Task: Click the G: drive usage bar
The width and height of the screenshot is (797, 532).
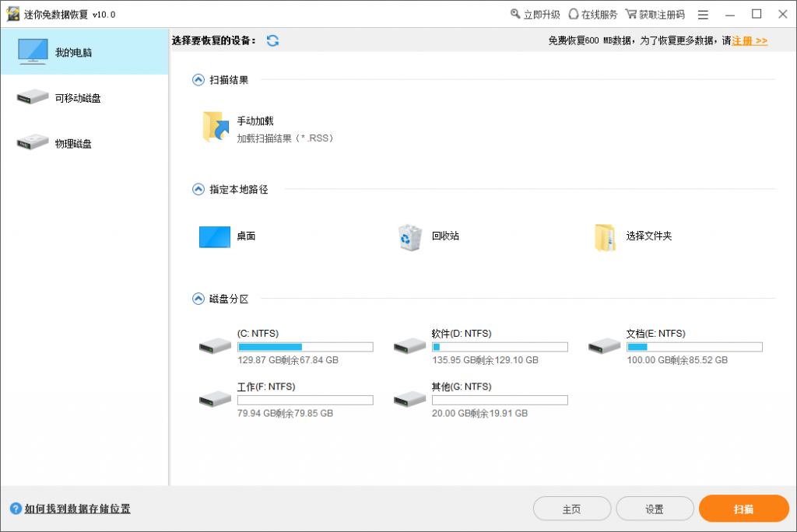Action: coord(500,401)
